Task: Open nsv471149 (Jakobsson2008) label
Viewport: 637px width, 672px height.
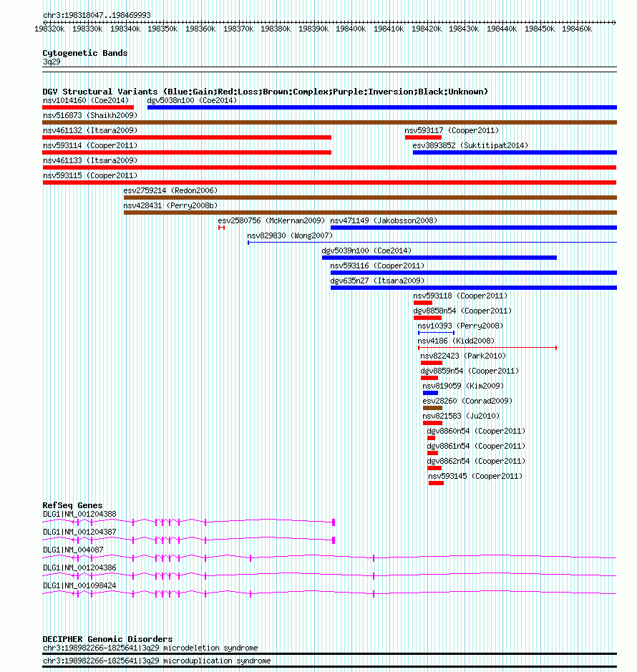Action: pos(384,220)
